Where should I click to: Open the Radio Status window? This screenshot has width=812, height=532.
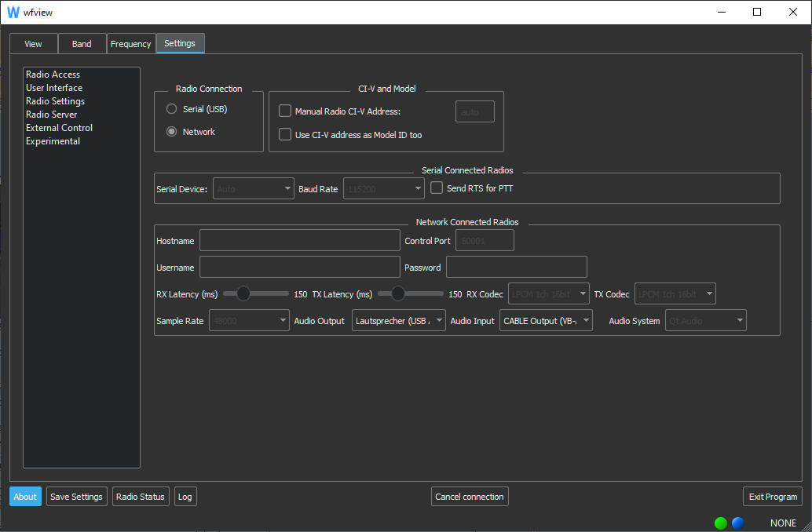[x=140, y=497]
